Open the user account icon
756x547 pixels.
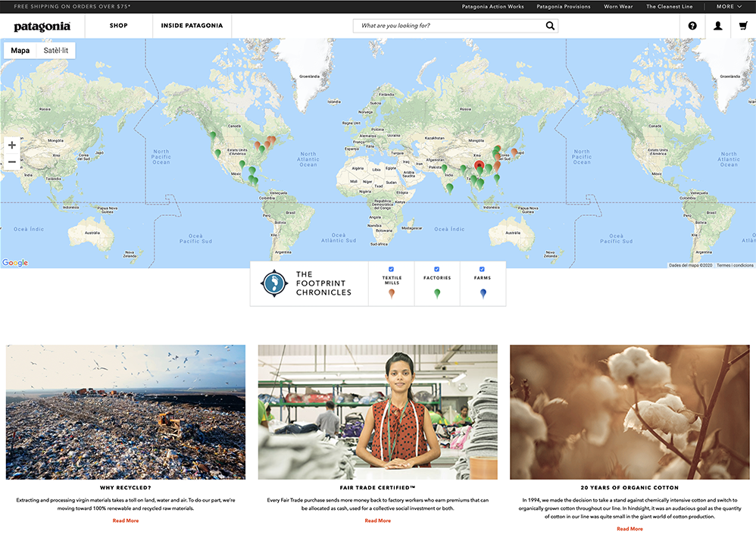point(718,26)
